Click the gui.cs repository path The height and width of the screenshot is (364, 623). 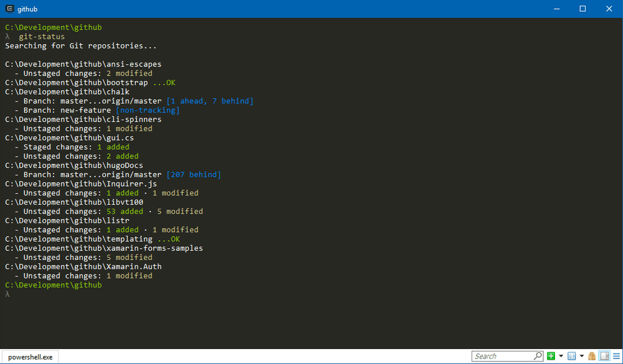point(70,138)
